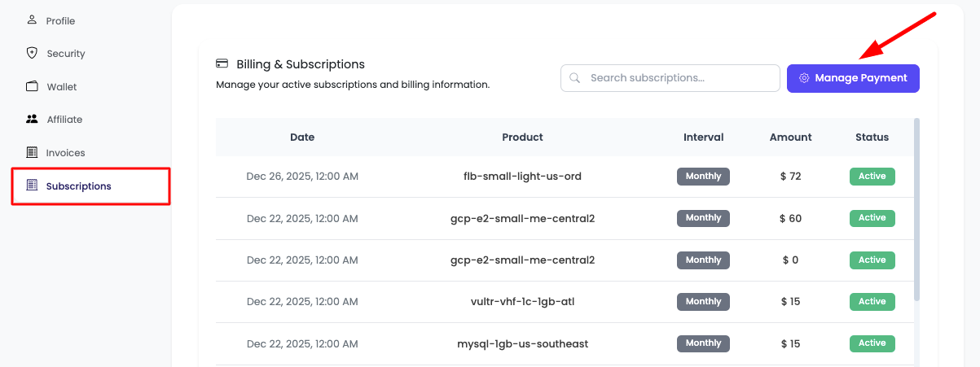Click the Profile person icon
This screenshot has height=367, width=980.
coord(32,20)
